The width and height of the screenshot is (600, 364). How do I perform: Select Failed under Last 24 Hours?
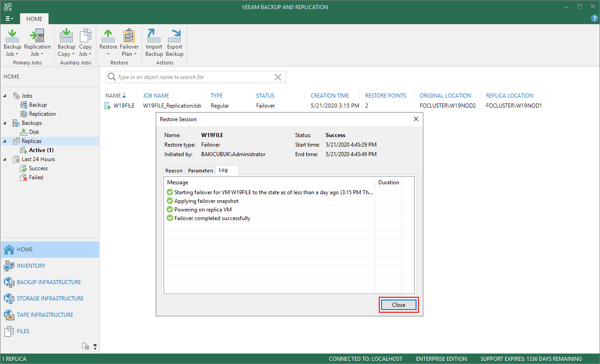coord(36,177)
